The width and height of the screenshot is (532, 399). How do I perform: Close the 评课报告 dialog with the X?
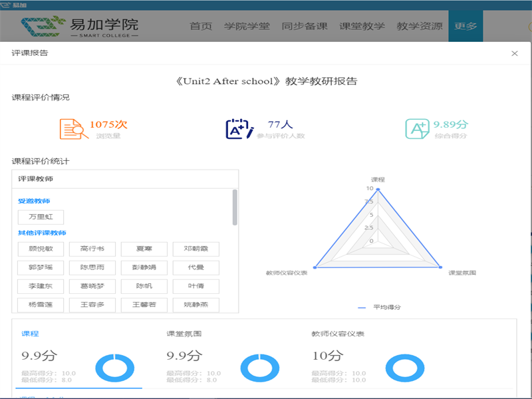click(514, 53)
